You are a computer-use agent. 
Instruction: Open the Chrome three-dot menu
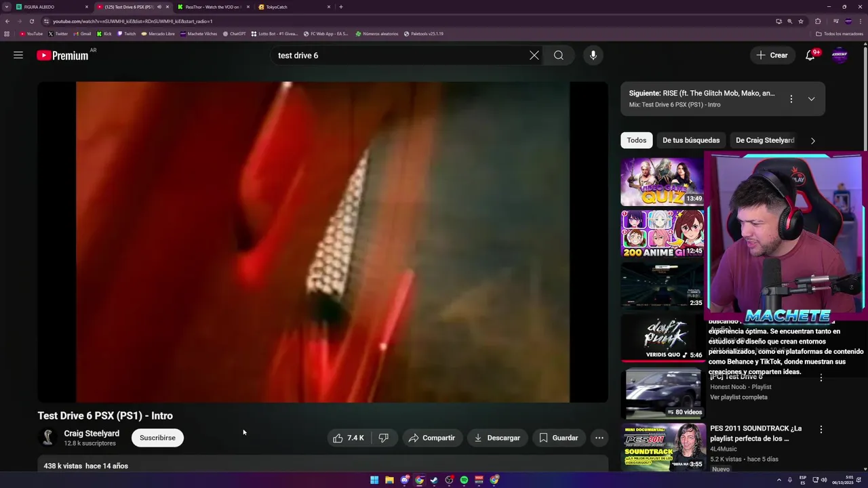[x=860, y=21]
